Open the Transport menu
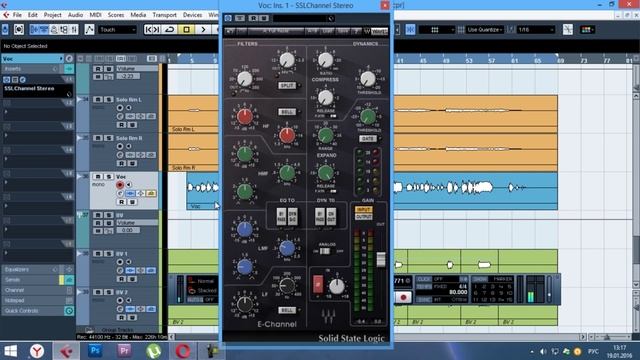This screenshot has height=360, width=640. point(164,15)
